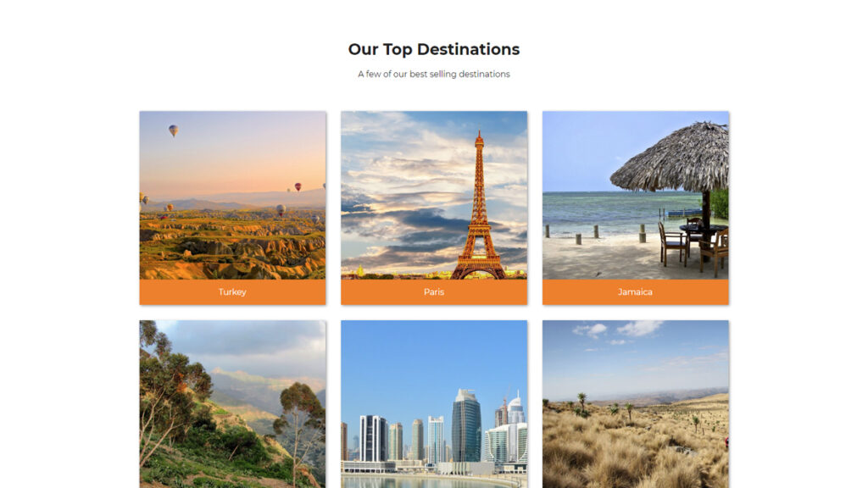The width and height of the screenshot is (868, 488).
Task: Click the red hot air balloon
Action: (x=298, y=187)
